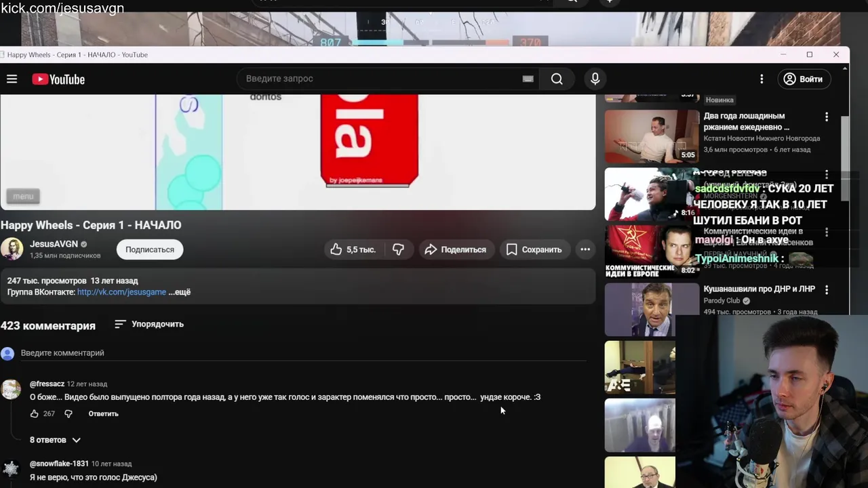Open the Два года лошадиным ржанием video thumbnail

[x=652, y=136]
